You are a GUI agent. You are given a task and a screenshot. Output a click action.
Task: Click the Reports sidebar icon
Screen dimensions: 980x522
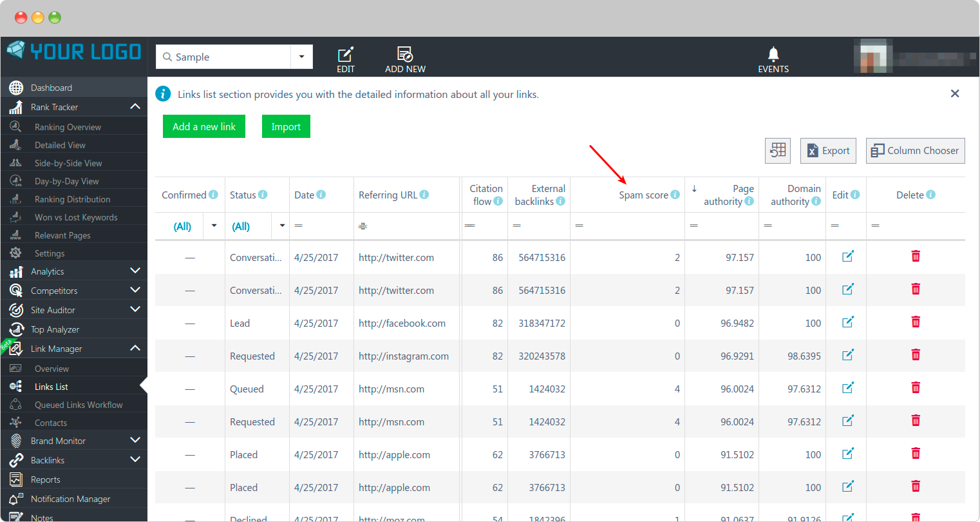[x=16, y=479]
